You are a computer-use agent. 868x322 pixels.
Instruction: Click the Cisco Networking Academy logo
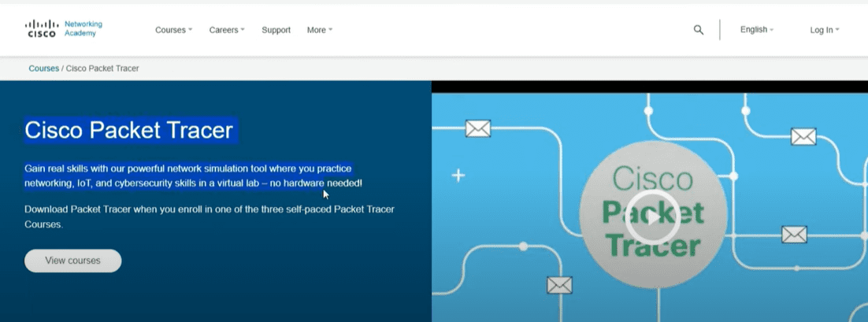(x=64, y=29)
